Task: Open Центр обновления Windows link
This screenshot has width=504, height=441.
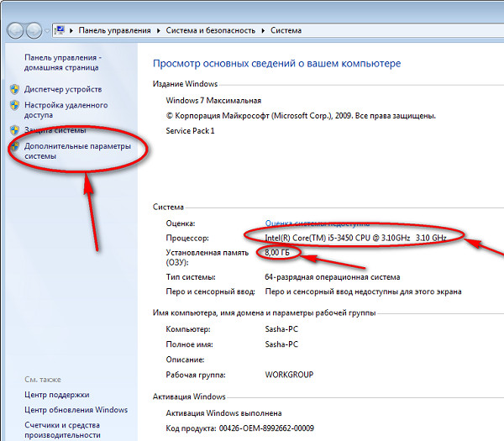Action: coord(76,410)
